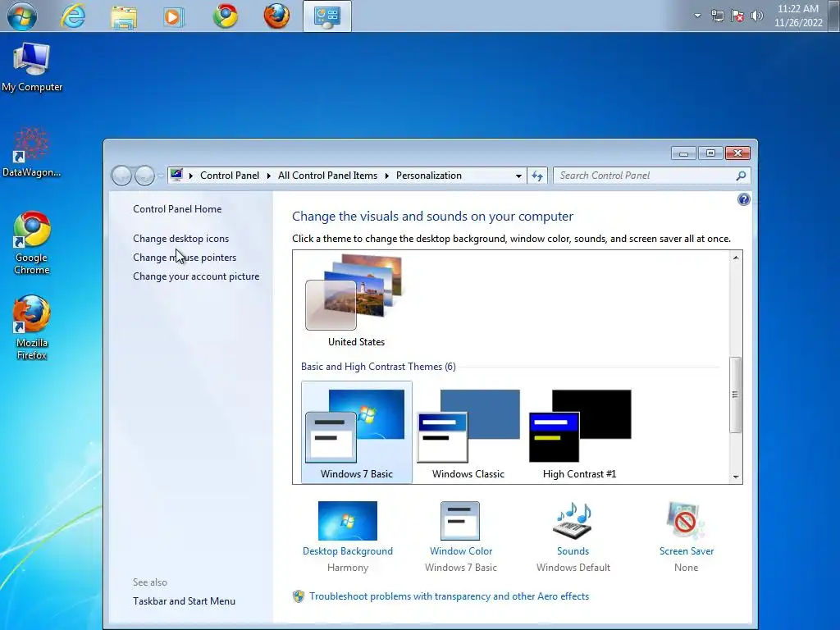
Task: Show hidden system tray icons arrow
Action: click(697, 16)
